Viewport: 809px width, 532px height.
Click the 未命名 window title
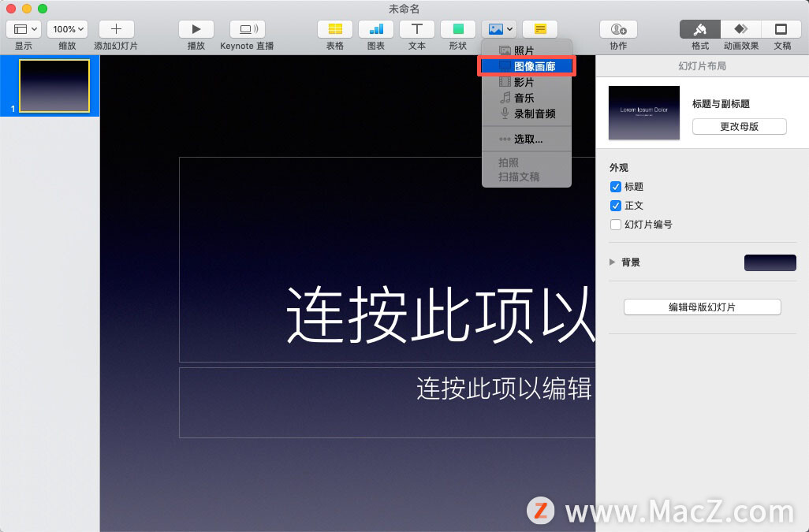[404, 9]
